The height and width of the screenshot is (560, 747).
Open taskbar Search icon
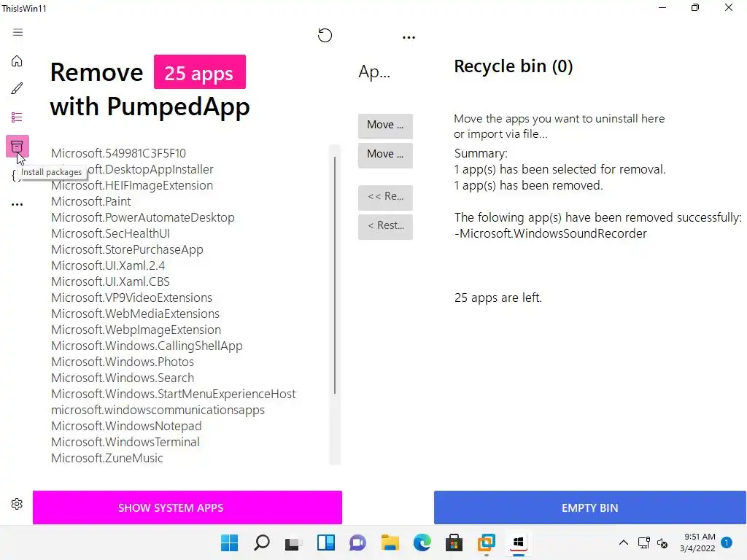(x=262, y=542)
